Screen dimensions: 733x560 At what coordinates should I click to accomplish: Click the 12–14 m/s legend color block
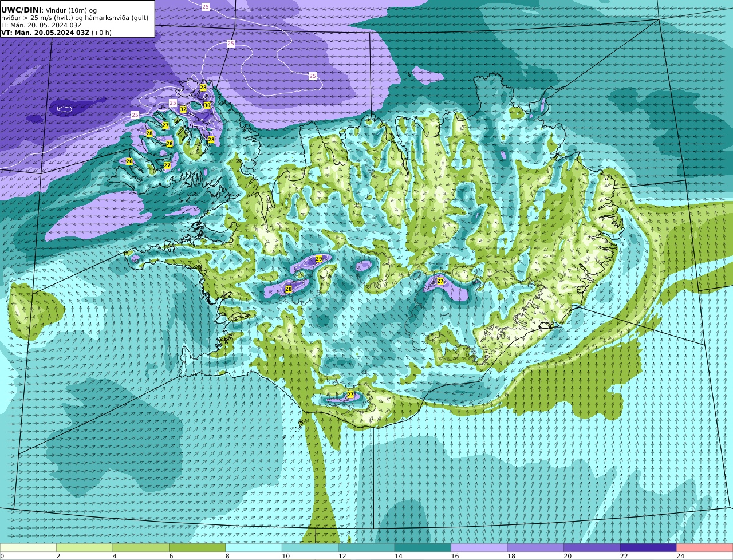click(x=366, y=547)
